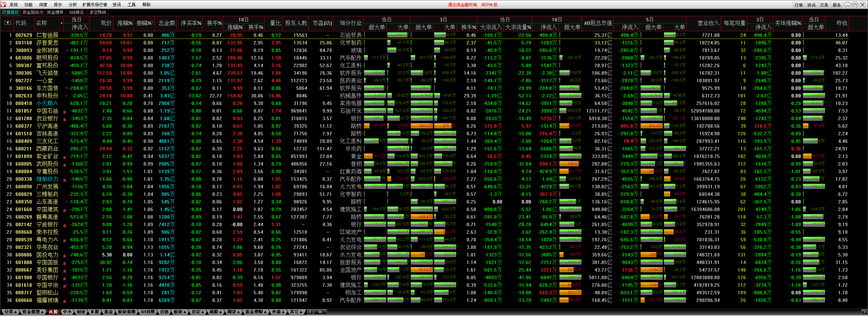This screenshot has height=316, width=868.
Task: Open the column-header dropdown box left of 代码
Action: [x=8, y=23]
